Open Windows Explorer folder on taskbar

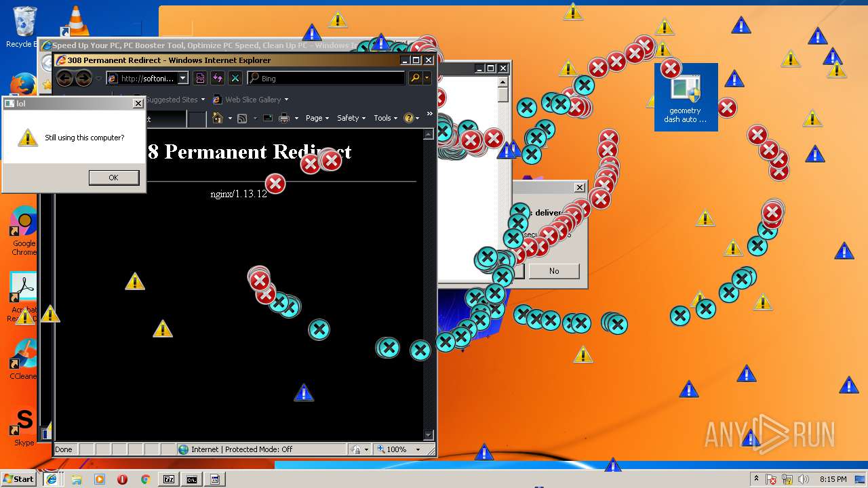click(77, 479)
